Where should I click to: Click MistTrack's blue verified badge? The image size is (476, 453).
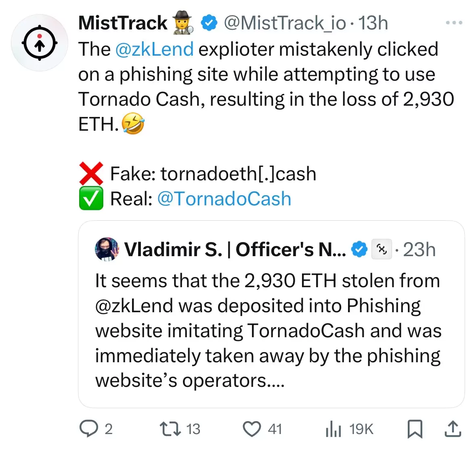click(x=209, y=23)
